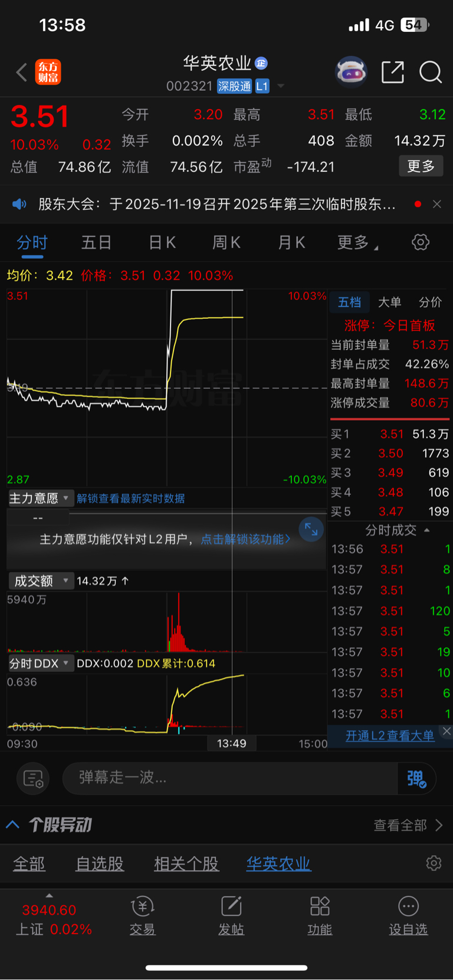The height and width of the screenshot is (980, 453).
Task: Open the 分时DDX indicator dropdown
Action: tap(41, 664)
